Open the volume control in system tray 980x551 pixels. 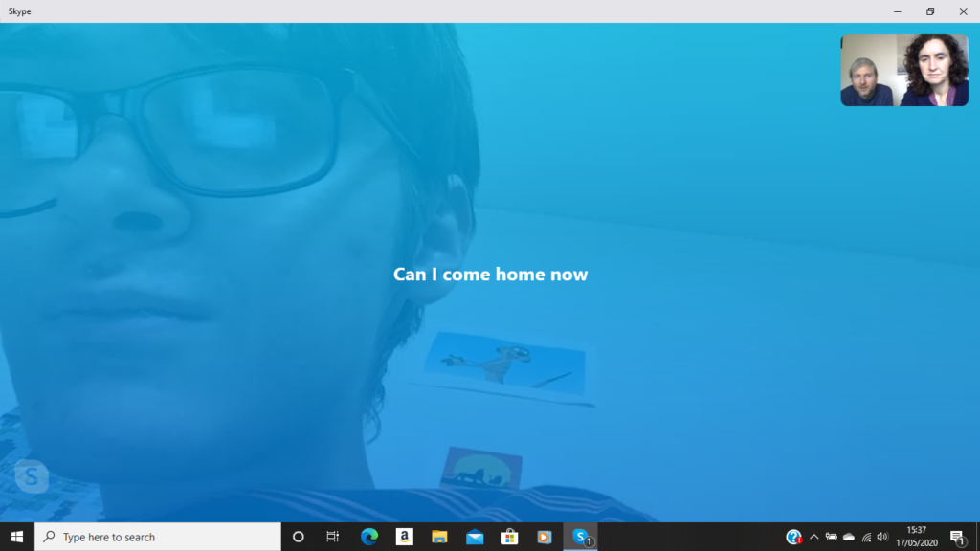(x=882, y=537)
